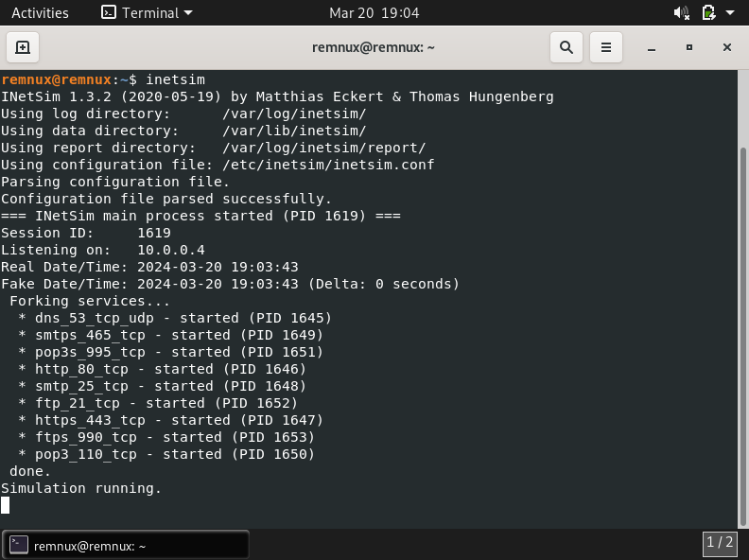Image resolution: width=749 pixels, height=560 pixels.
Task: Click the remnux@remnux window title
Action: point(373,47)
